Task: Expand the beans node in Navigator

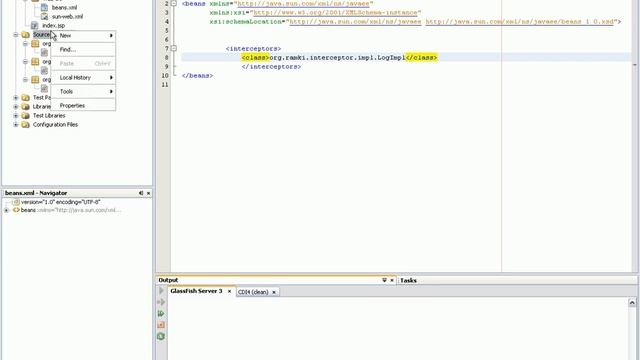Action: [x=7, y=210]
